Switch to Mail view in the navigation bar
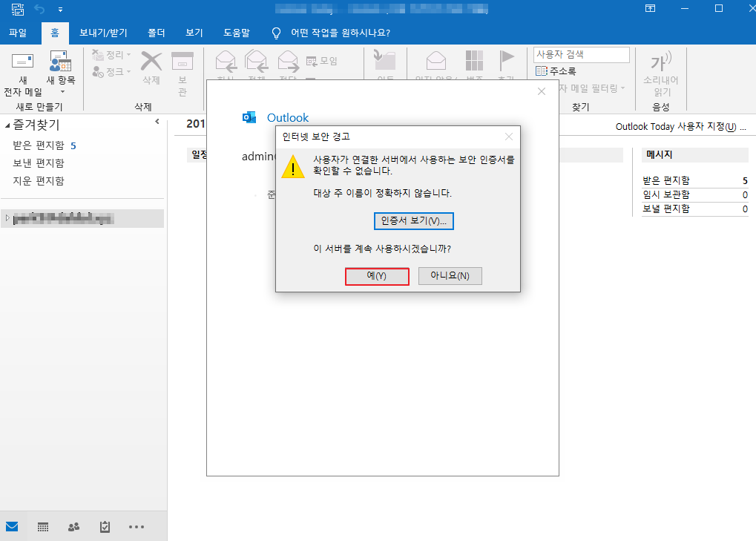Screen dimensions: 756x541 coord(12,527)
